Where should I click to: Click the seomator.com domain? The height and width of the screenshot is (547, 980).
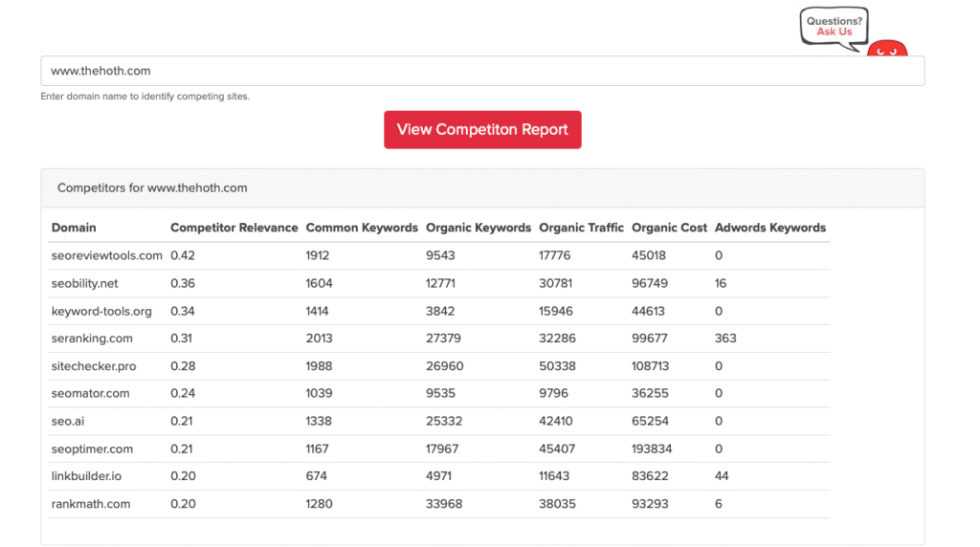[91, 393]
